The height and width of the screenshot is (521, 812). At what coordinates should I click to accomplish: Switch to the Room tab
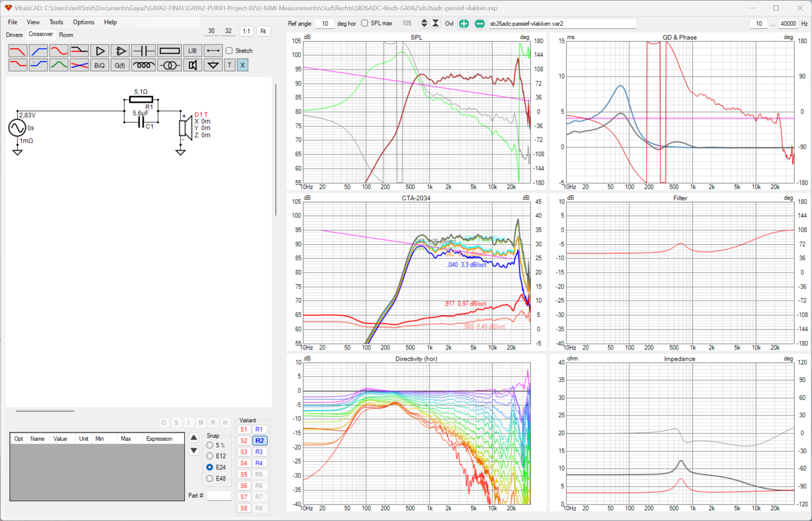66,35
